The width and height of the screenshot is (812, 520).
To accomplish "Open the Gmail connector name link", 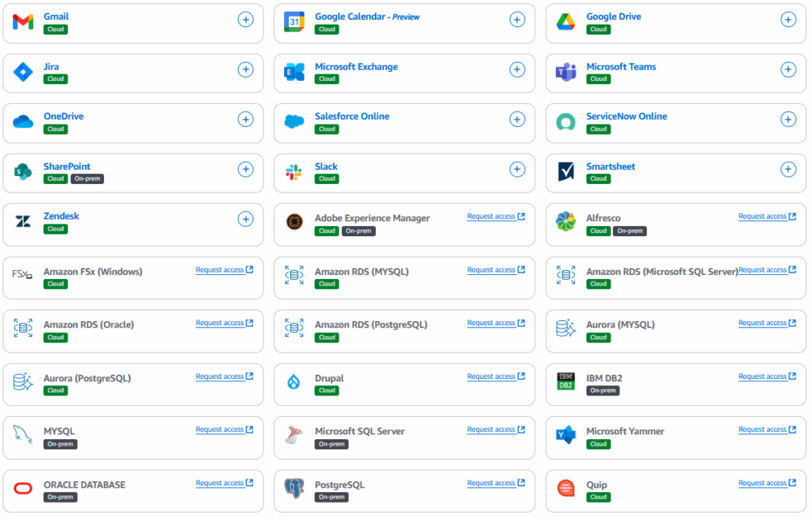I will 56,17.
